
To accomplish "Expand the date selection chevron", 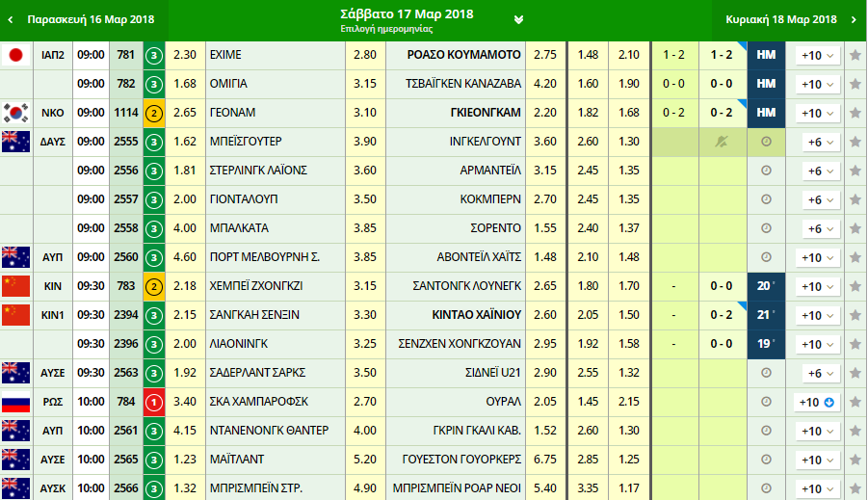I will (519, 19).
